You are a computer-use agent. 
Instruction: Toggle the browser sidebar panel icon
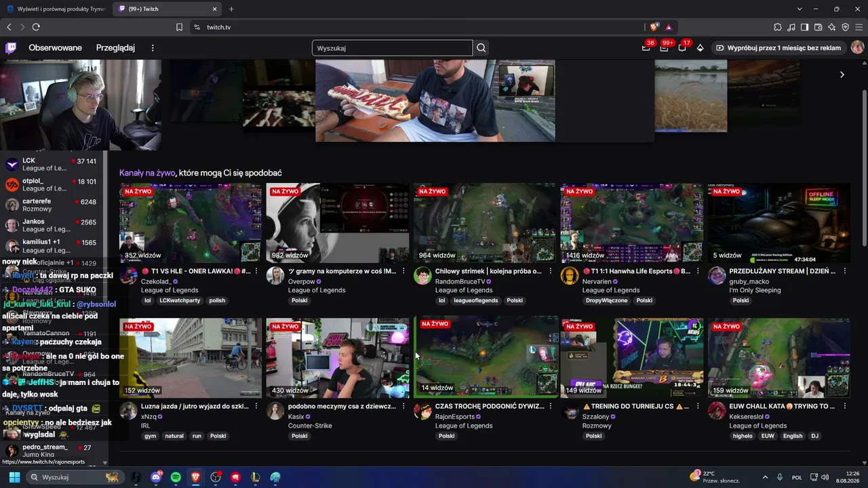coord(805,27)
